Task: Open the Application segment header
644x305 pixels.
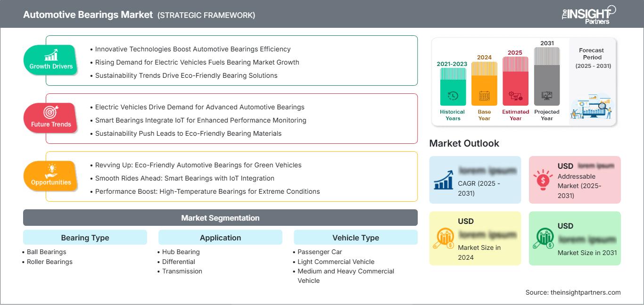Action: click(x=220, y=238)
